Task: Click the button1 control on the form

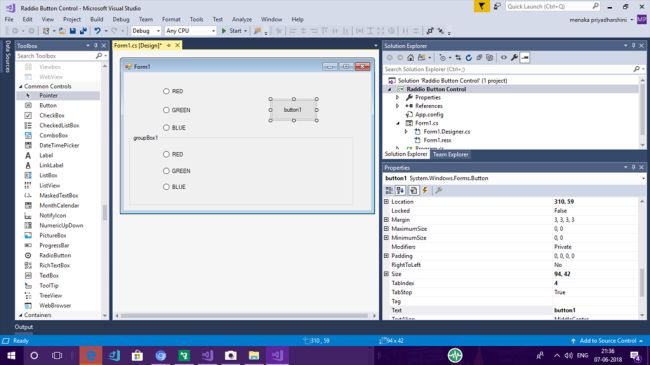Action: (293, 110)
